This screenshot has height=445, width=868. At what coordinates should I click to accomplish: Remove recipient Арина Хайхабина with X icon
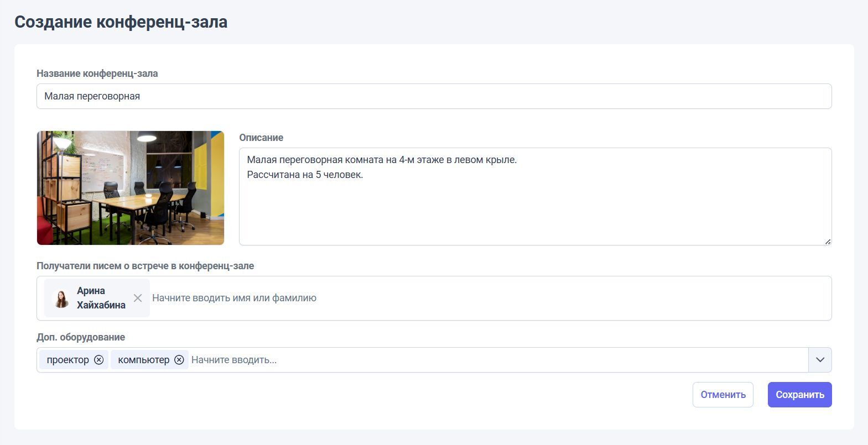tap(138, 298)
